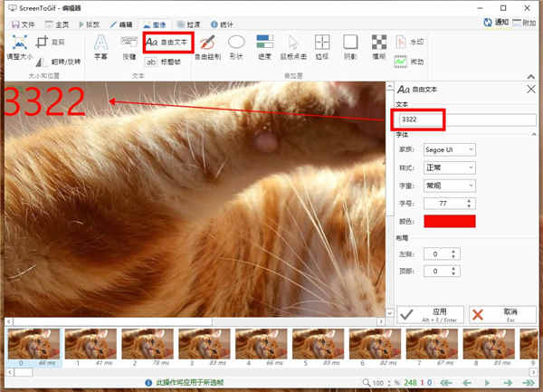Select frame 1 thumbnail
This screenshot has width=543, height=392.
pos(90,348)
